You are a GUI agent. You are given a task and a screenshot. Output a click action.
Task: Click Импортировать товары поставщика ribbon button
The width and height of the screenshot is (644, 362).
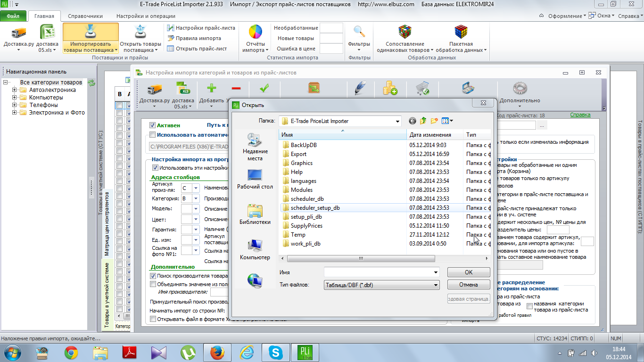pos(91,39)
